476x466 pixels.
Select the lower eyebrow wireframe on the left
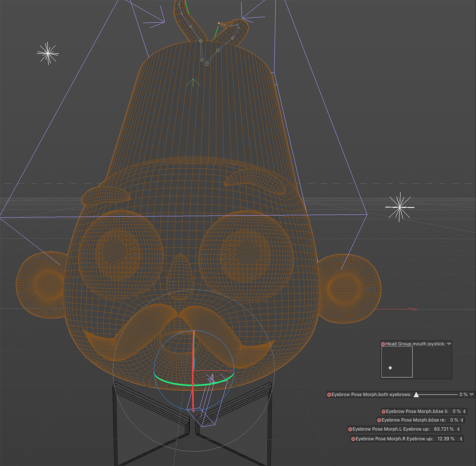pos(105,195)
